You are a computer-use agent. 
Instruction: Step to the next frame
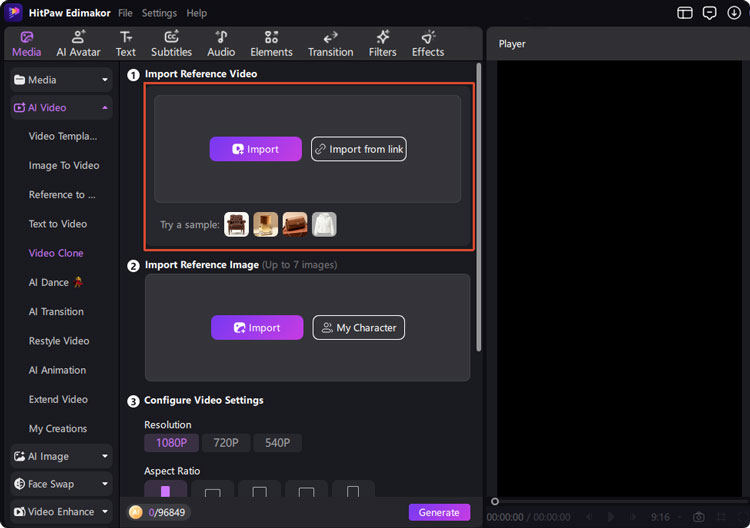pyautogui.click(x=633, y=517)
